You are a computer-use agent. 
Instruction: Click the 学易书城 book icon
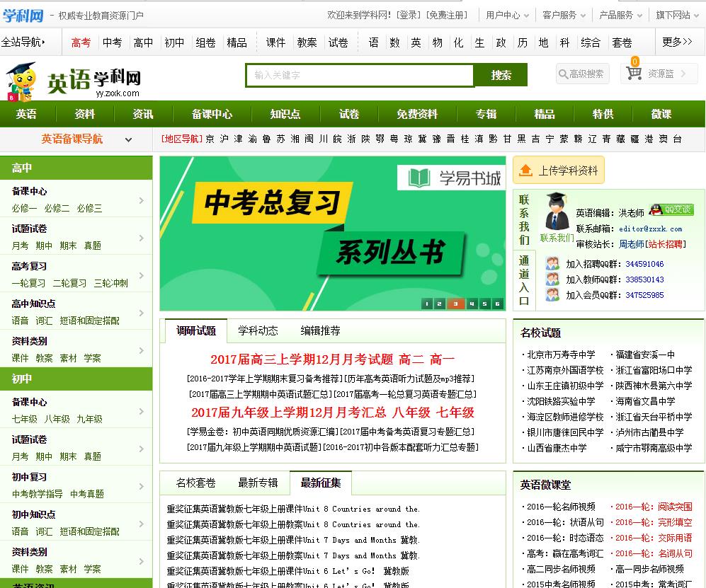pyautogui.click(x=419, y=178)
